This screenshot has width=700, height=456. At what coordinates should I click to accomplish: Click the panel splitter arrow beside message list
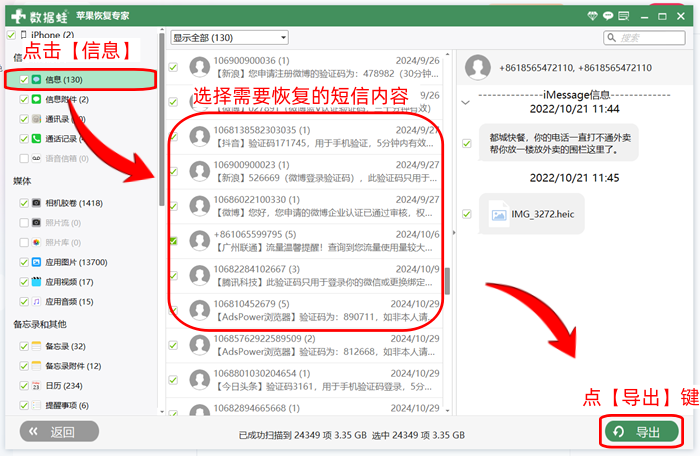pos(454,233)
